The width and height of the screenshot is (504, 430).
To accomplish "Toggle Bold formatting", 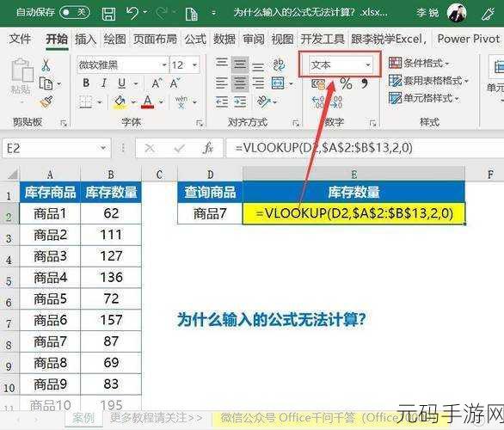I will tap(86, 83).
